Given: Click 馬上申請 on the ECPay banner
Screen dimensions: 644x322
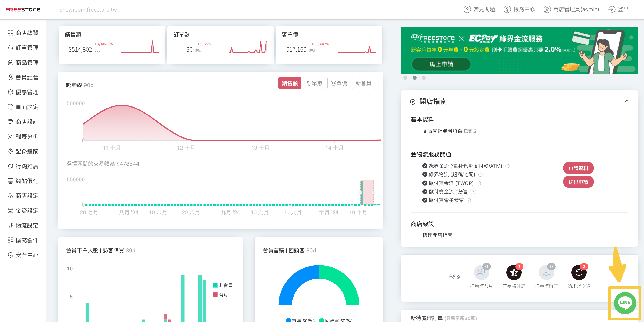Looking at the screenshot, I should point(441,64).
